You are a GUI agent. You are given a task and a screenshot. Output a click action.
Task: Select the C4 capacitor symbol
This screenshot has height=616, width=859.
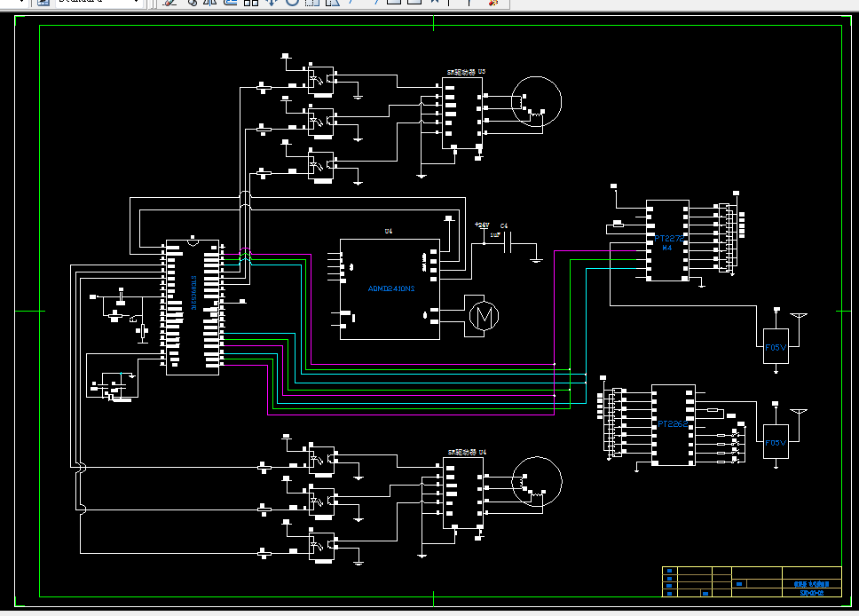[508, 243]
